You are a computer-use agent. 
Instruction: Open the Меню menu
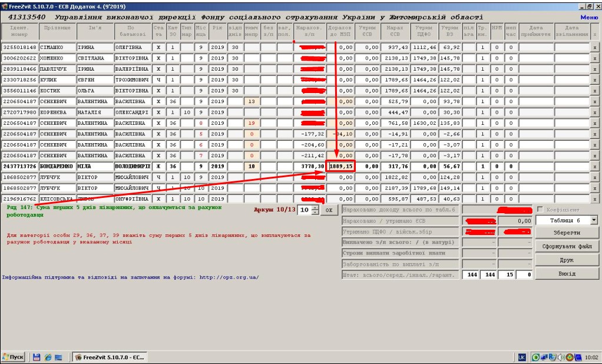coord(588,17)
